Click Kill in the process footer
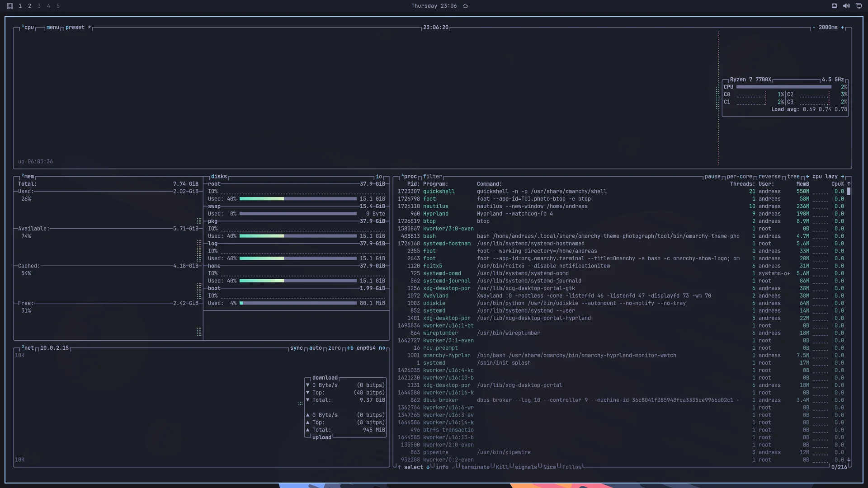The height and width of the screenshot is (488, 868). point(502,467)
